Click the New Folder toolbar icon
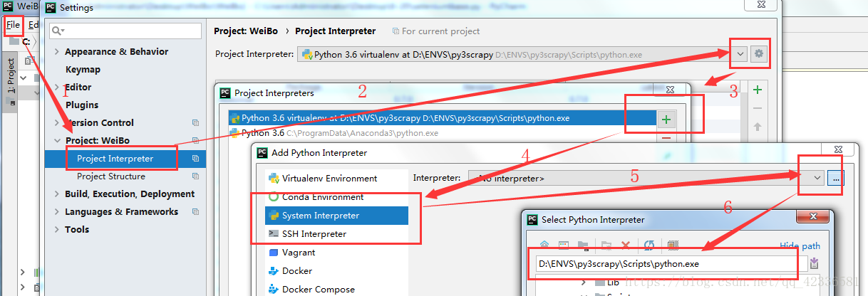This screenshot has height=296, width=868. (606, 245)
